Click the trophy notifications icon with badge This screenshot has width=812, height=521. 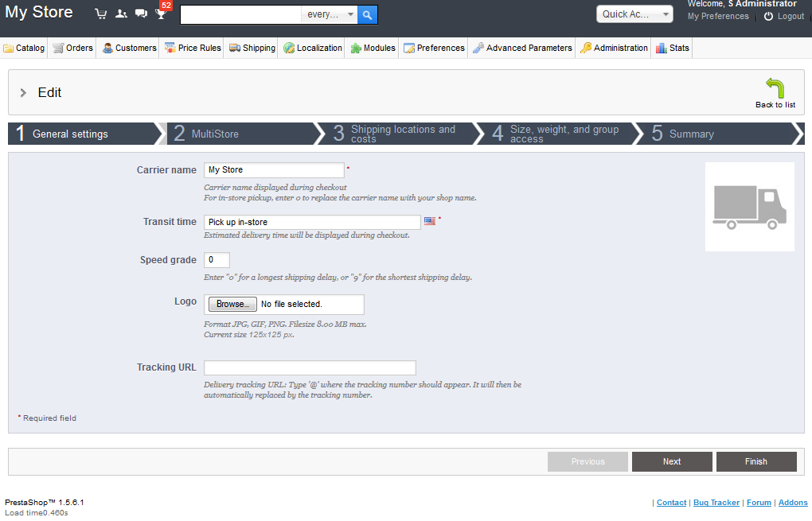162,13
